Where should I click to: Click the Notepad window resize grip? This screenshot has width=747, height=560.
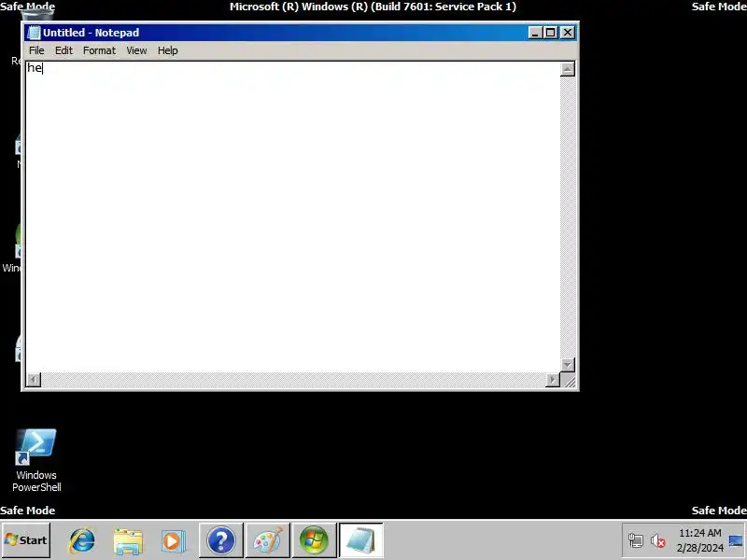pyautogui.click(x=569, y=380)
